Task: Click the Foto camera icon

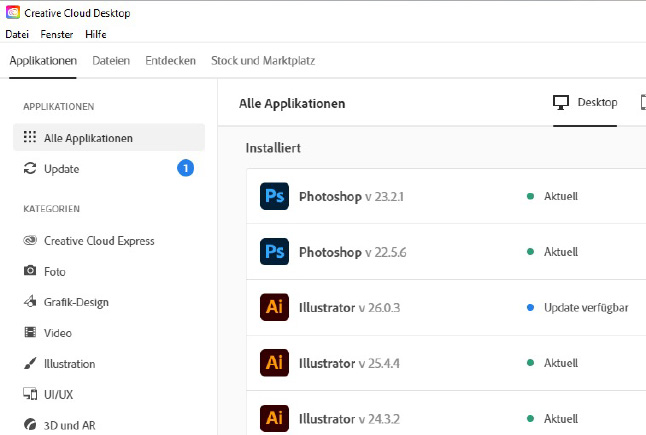Action: coord(30,270)
